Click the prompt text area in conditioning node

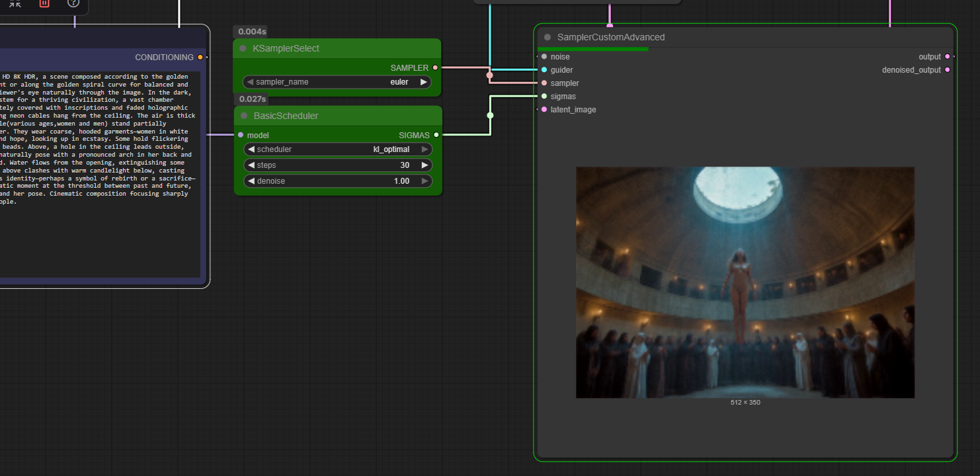pyautogui.click(x=101, y=175)
